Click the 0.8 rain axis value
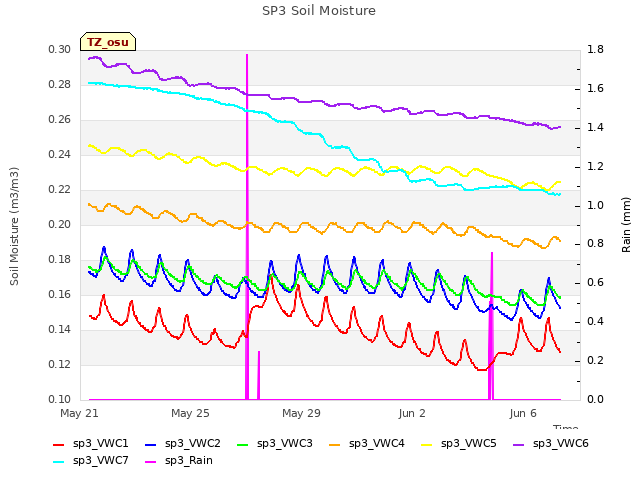This screenshot has width=640, height=480. [x=595, y=244]
